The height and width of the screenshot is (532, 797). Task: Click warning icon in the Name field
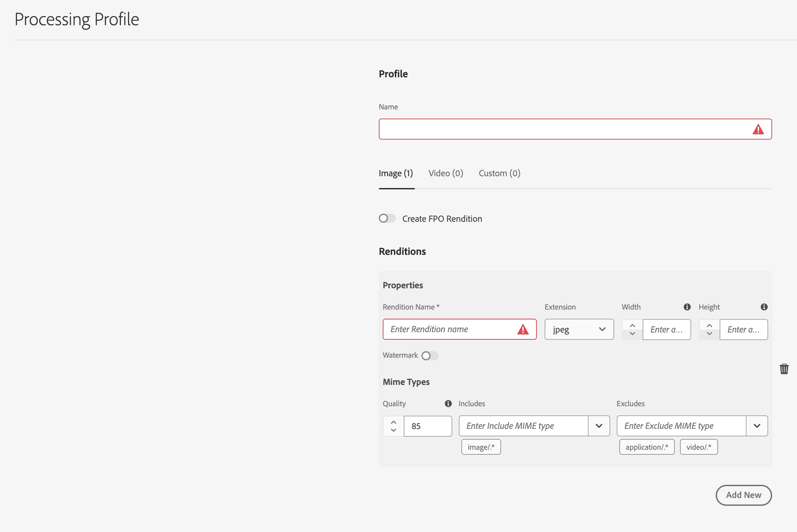pos(758,130)
